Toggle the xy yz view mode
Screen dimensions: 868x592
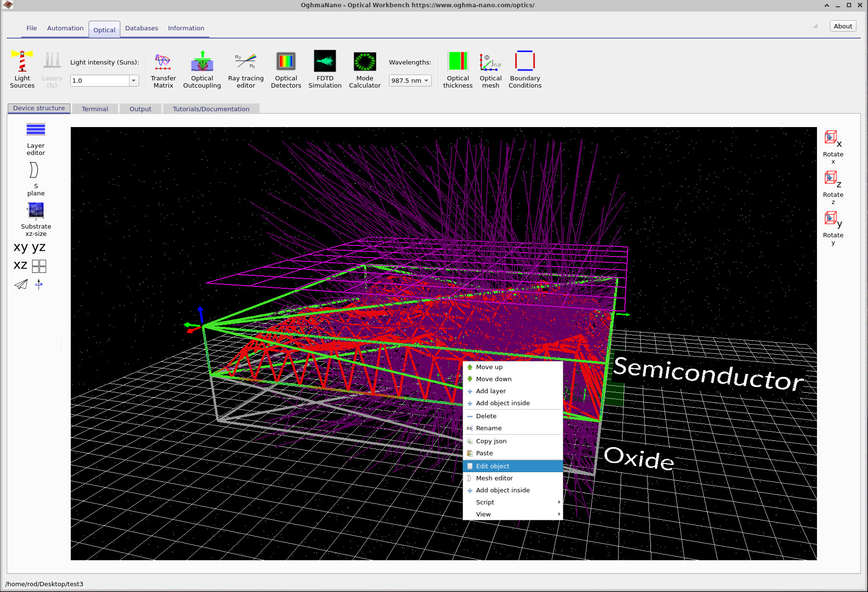pos(30,247)
